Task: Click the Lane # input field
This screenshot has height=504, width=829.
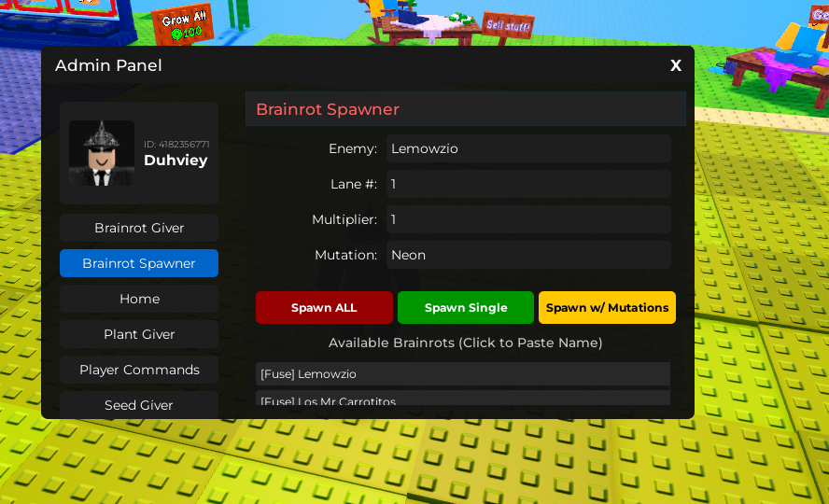Action: pyautogui.click(x=528, y=184)
